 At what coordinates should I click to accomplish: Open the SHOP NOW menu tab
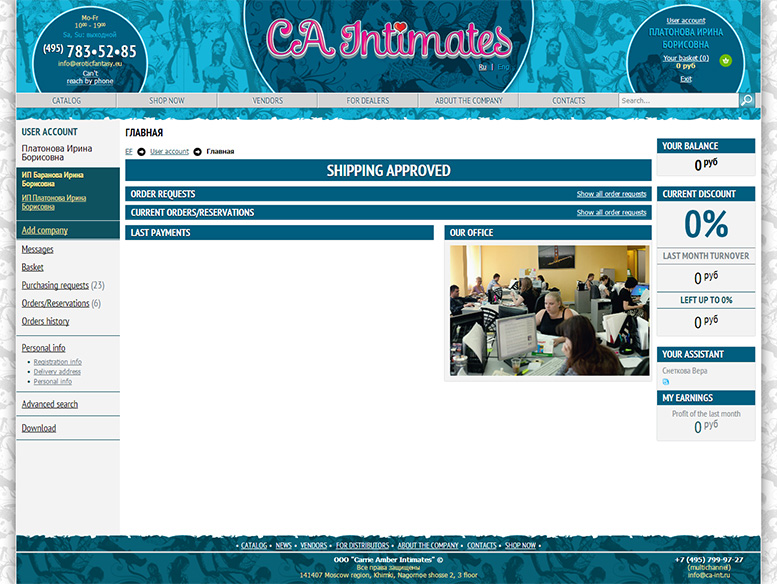[167, 101]
